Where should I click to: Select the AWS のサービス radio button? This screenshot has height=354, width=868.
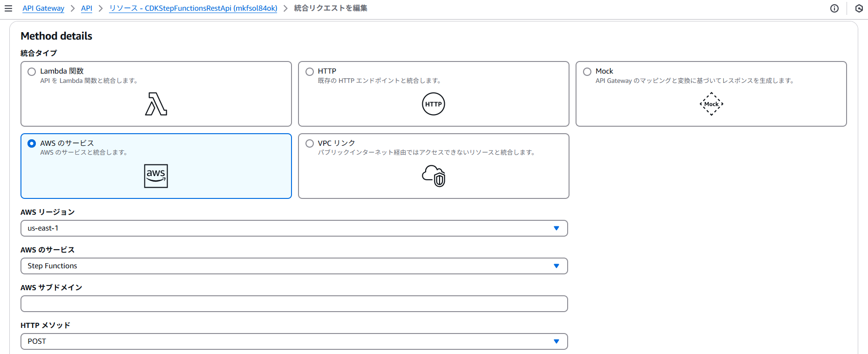click(32, 143)
